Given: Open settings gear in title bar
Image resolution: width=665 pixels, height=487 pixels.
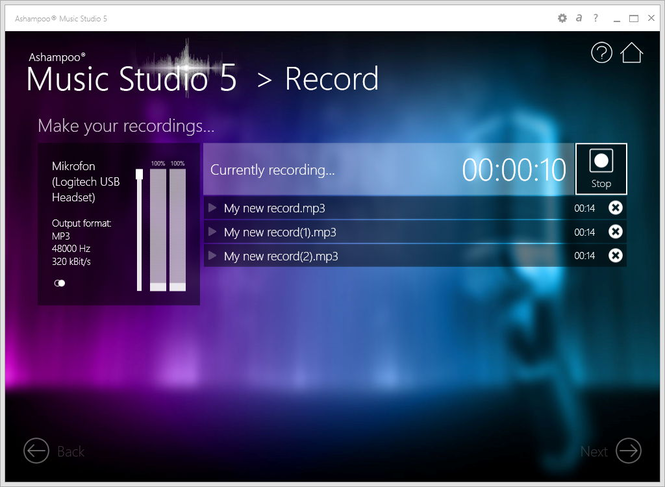Looking at the screenshot, I should 562,18.
